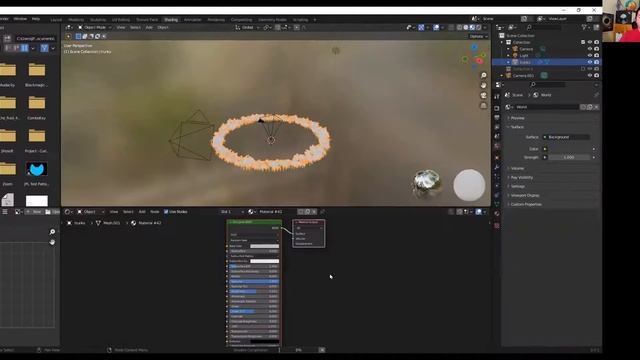This screenshot has height=360, width=640.
Task: Unlink the World datablock with X icon
Action: [596, 107]
